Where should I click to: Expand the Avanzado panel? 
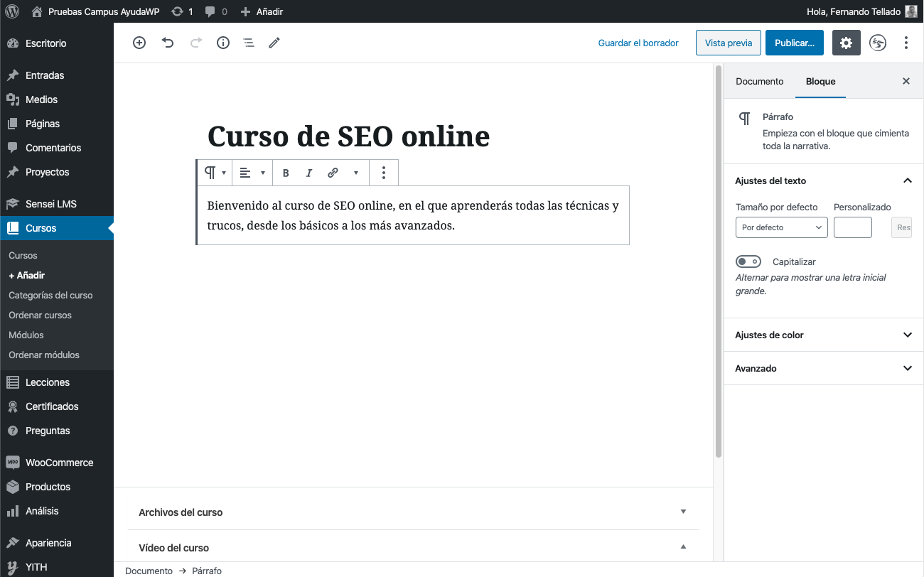(x=823, y=368)
